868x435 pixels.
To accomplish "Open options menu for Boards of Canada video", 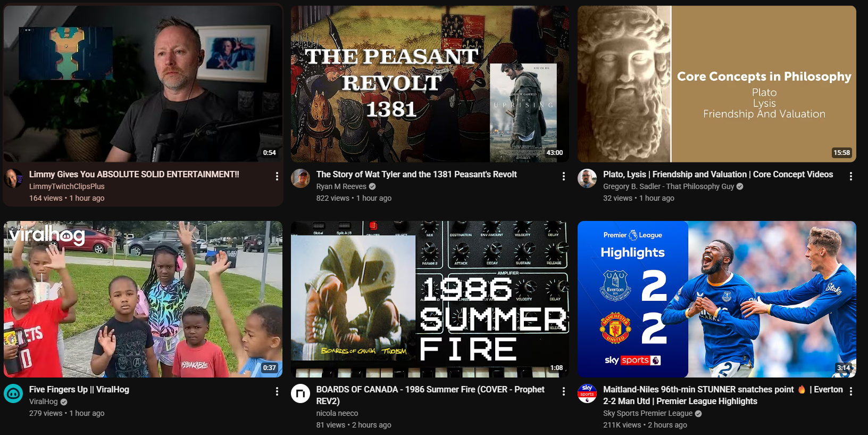I will point(564,391).
